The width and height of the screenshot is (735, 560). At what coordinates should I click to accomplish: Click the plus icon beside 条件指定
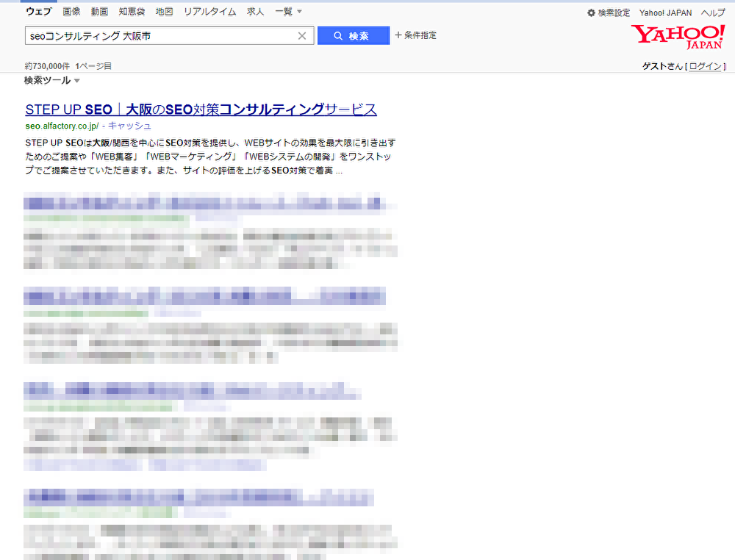(x=398, y=35)
